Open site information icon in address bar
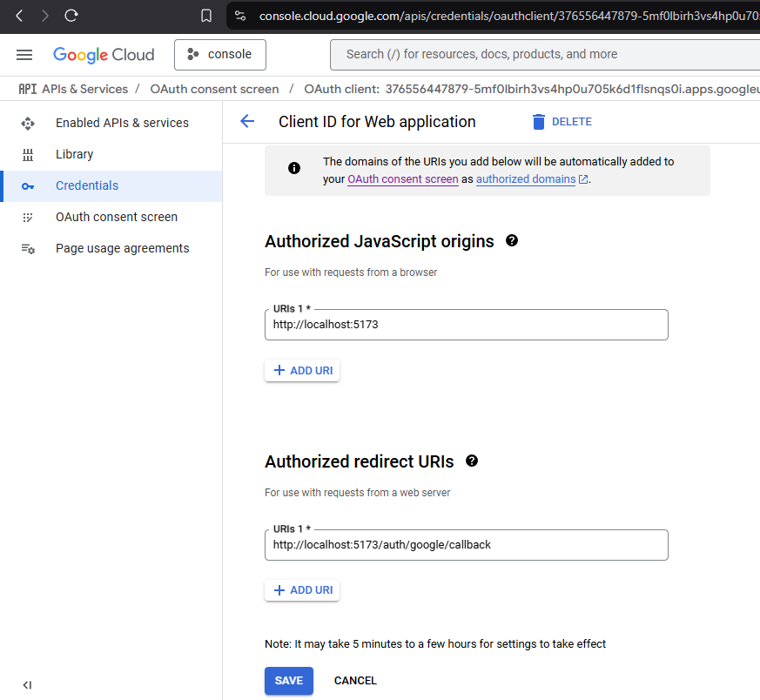760x700 pixels. pyautogui.click(x=240, y=16)
